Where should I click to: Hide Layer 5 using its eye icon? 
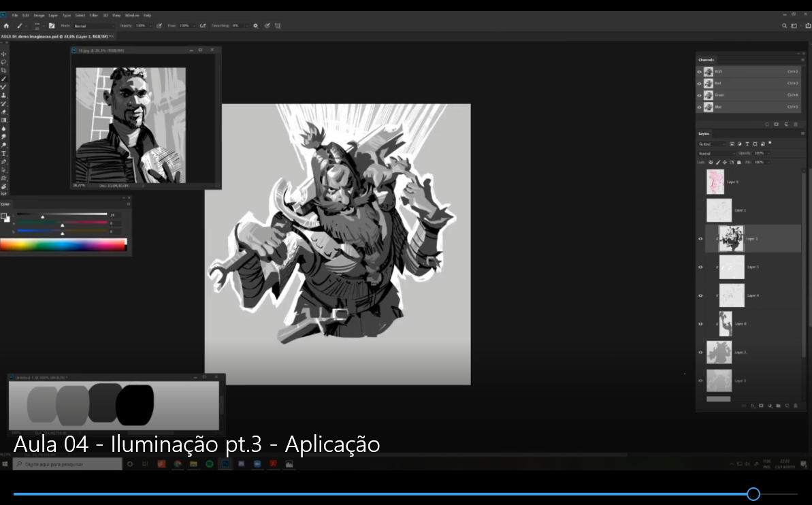coord(700,267)
